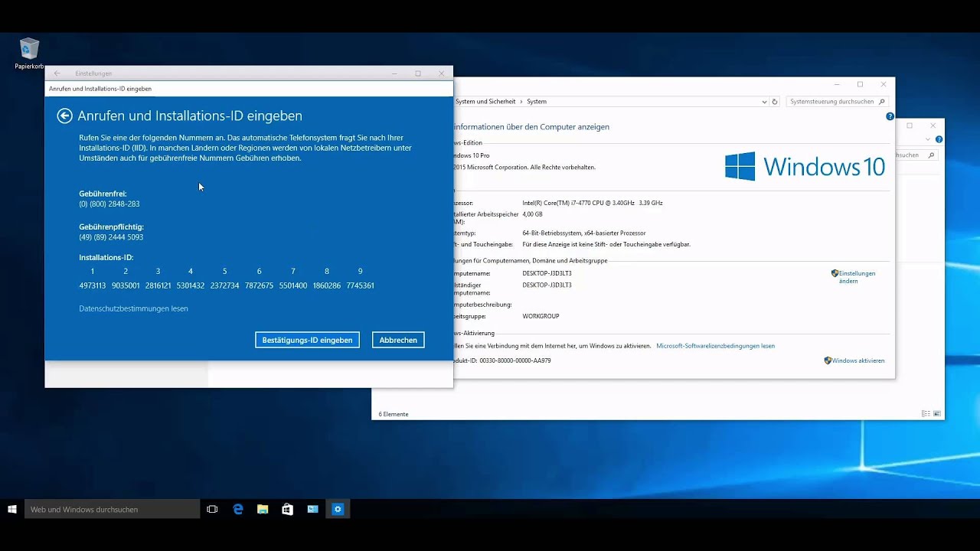Click the help icon in the rear Explorer window
Image resolution: width=980 pixels, height=551 pixels.
[939, 139]
